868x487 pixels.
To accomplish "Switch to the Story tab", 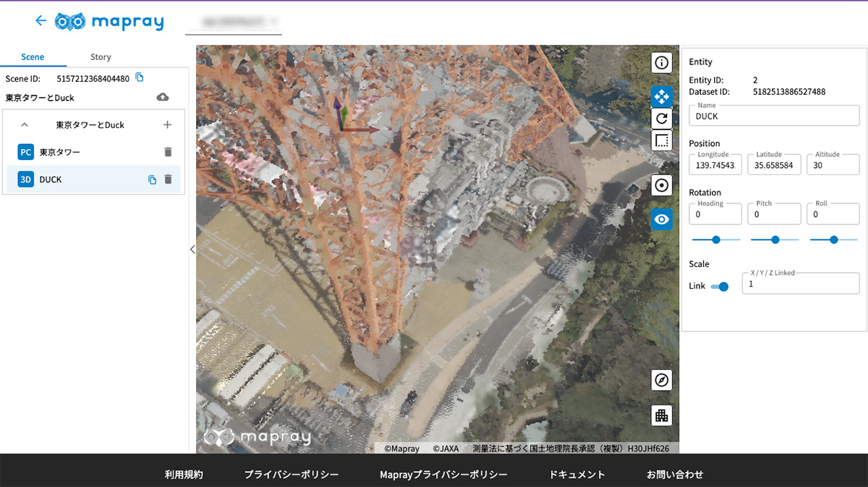I will [101, 57].
